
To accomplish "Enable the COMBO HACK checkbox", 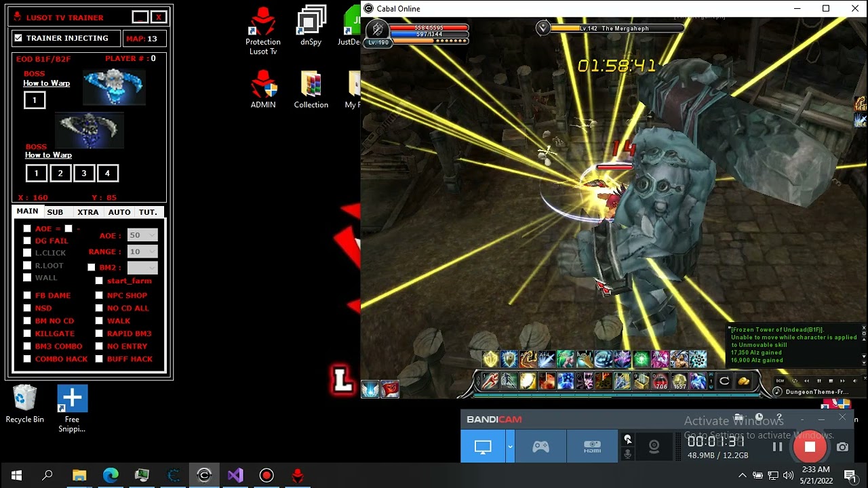I will tap(27, 359).
